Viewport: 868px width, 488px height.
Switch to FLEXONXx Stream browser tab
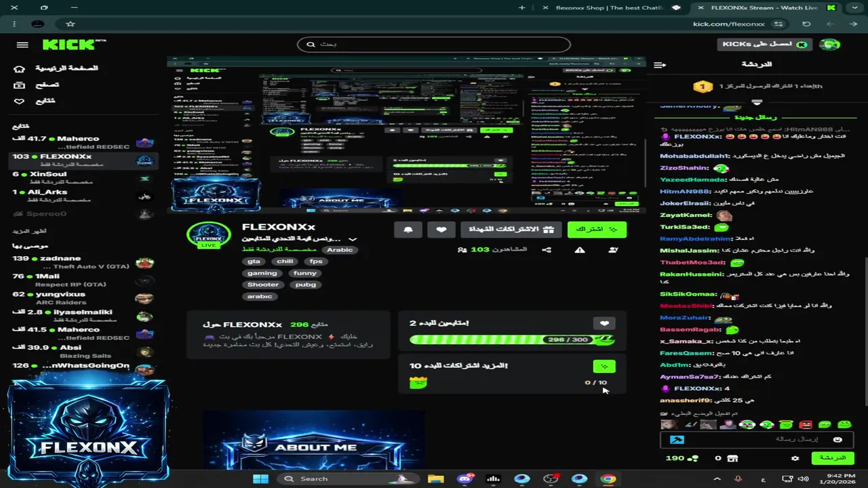[765, 8]
